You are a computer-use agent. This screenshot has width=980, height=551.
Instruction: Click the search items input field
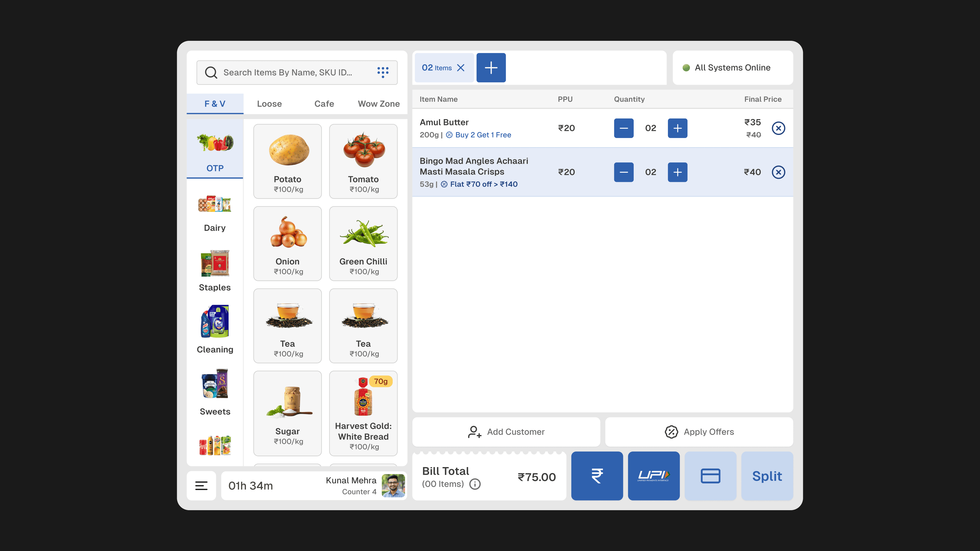pos(289,72)
